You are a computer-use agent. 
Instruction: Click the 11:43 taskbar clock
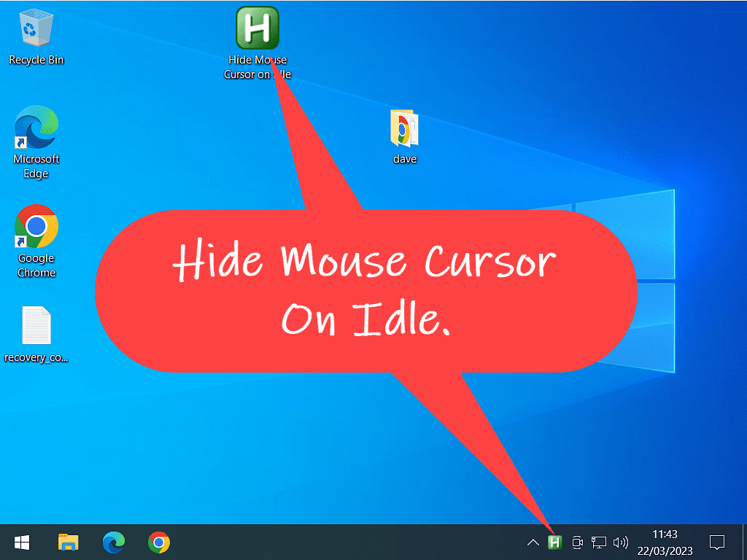tap(665, 534)
